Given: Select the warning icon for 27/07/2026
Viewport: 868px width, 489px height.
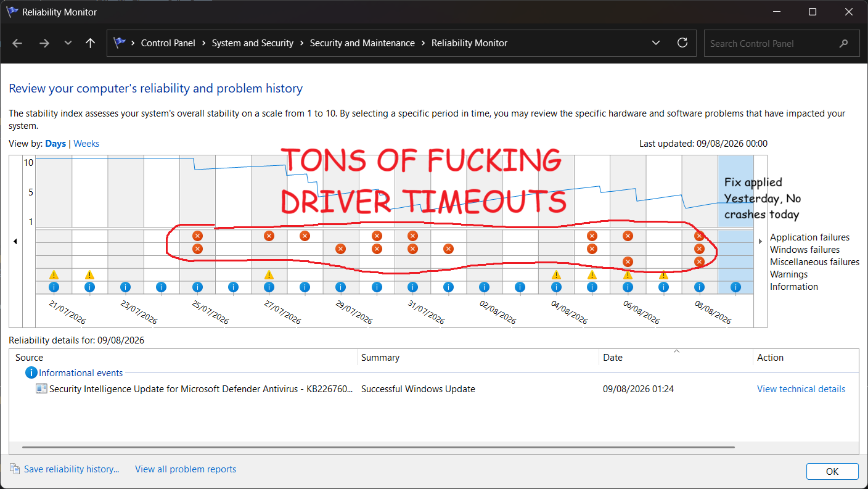Looking at the screenshot, I should point(269,274).
